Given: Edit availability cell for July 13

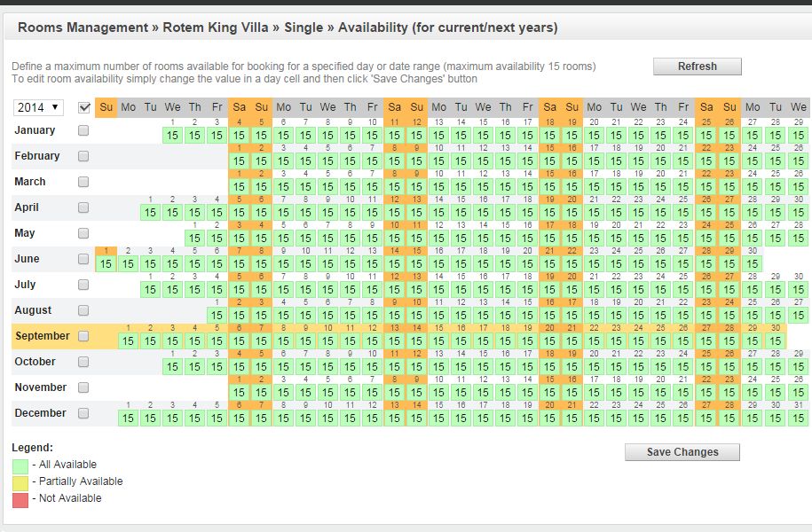Looking at the screenshot, I should pyautogui.click(x=417, y=290).
